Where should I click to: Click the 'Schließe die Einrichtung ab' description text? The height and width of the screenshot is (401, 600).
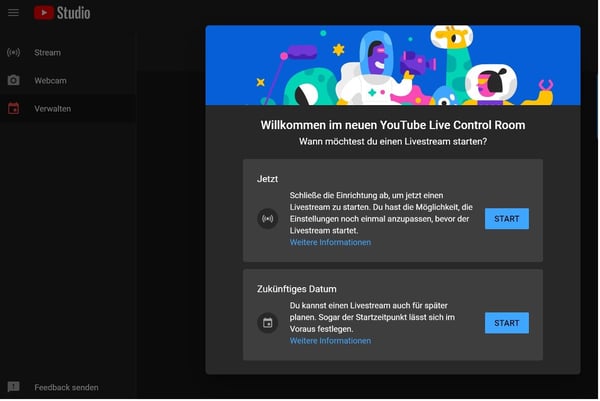tap(381, 213)
